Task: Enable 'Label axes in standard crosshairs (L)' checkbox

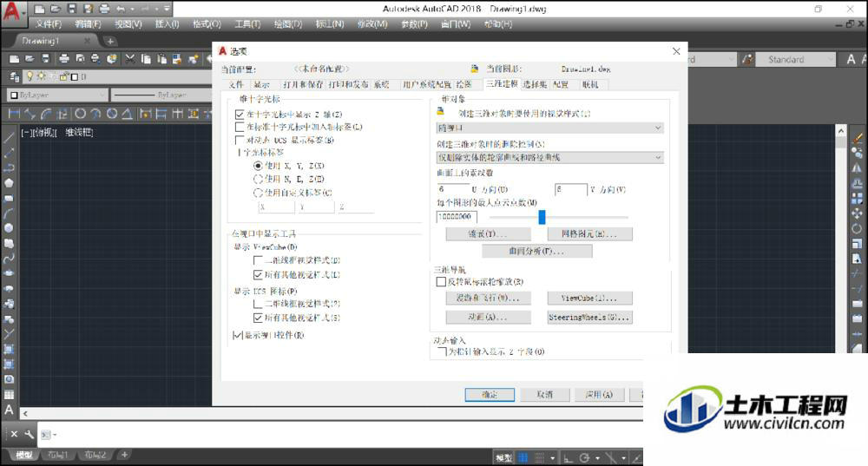Action: click(240, 128)
